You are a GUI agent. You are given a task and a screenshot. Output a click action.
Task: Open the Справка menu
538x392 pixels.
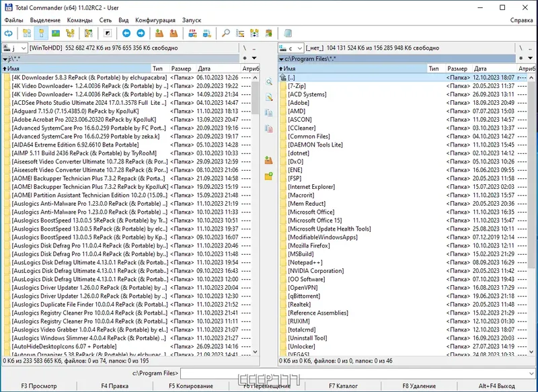click(x=521, y=20)
